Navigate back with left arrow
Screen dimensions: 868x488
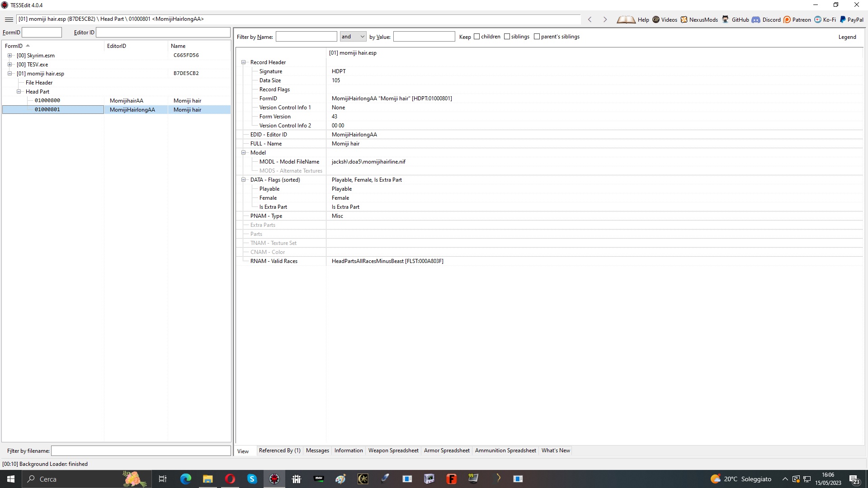pyautogui.click(x=590, y=19)
